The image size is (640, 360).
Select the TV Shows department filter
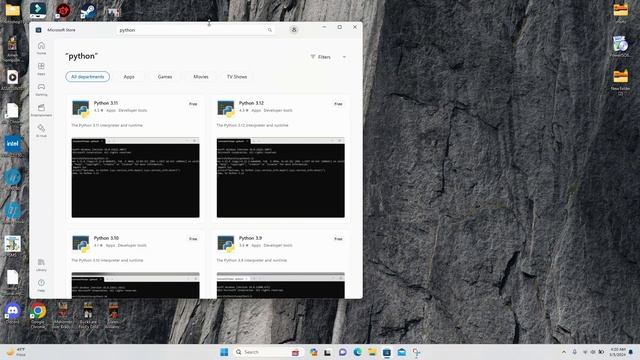(237, 77)
